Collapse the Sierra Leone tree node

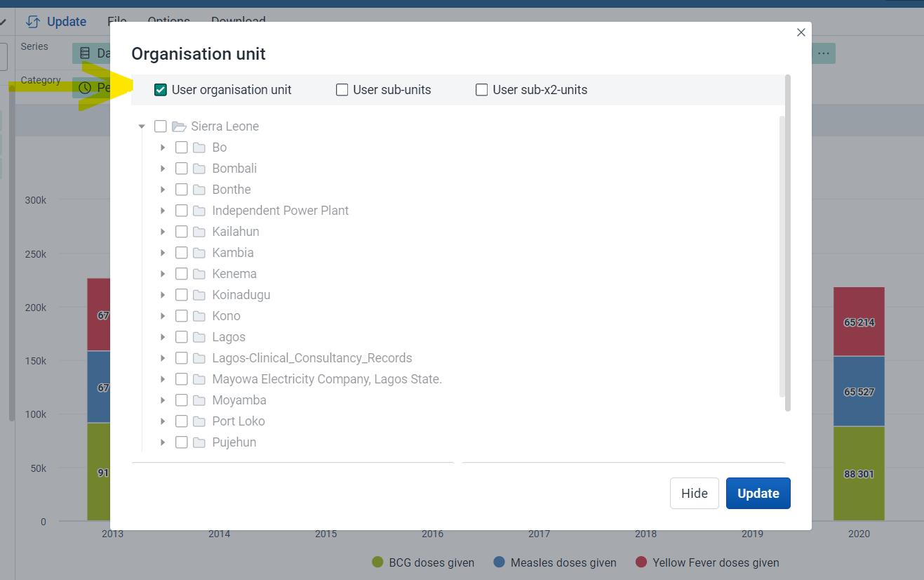pos(142,126)
